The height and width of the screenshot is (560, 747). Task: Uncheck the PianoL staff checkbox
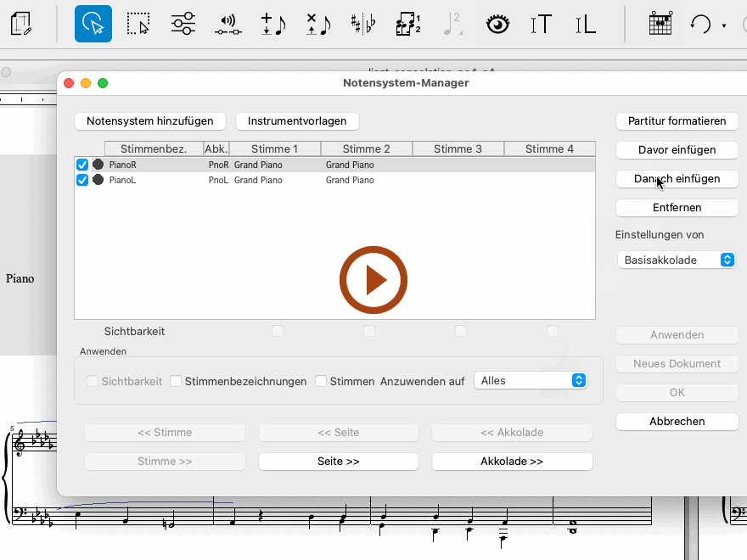(82, 180)
